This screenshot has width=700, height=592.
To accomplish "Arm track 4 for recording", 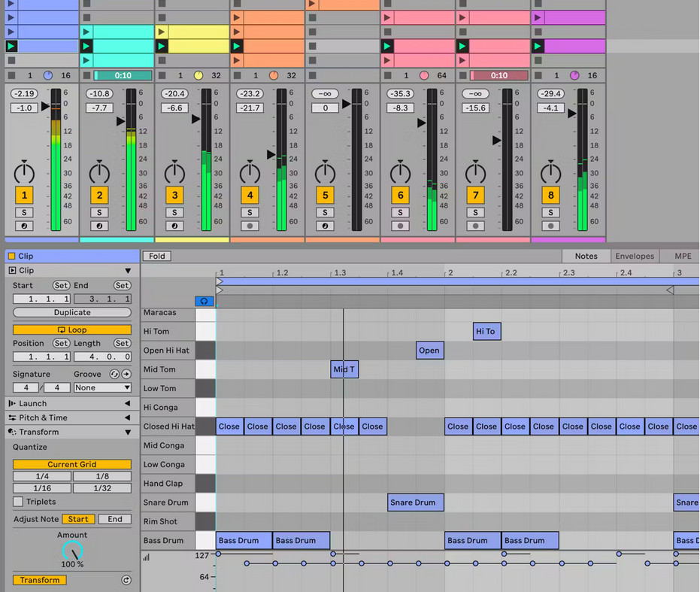I will pos(250,226).
